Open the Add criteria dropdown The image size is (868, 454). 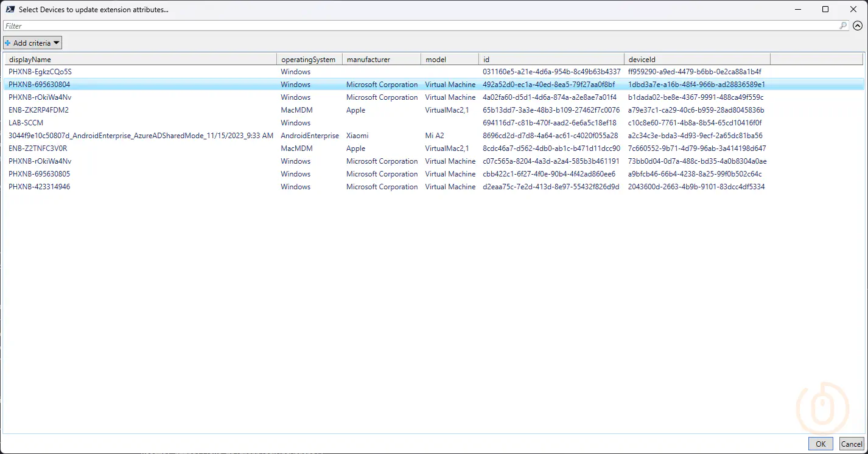pos(33,43)
